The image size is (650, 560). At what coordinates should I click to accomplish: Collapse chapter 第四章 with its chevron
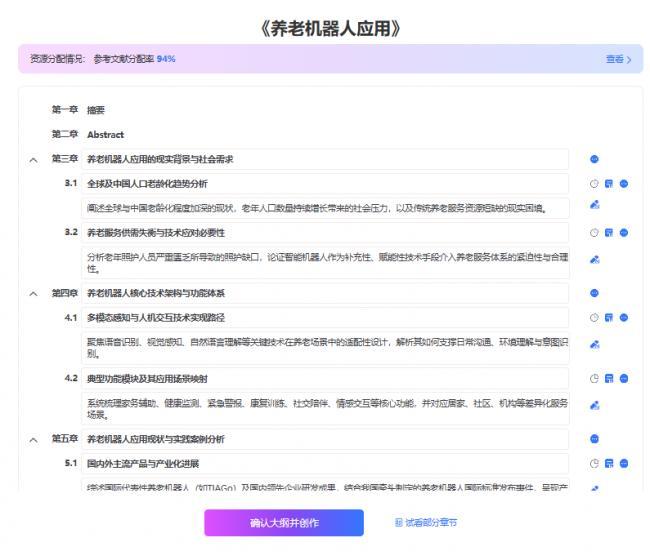coord(33,294)
